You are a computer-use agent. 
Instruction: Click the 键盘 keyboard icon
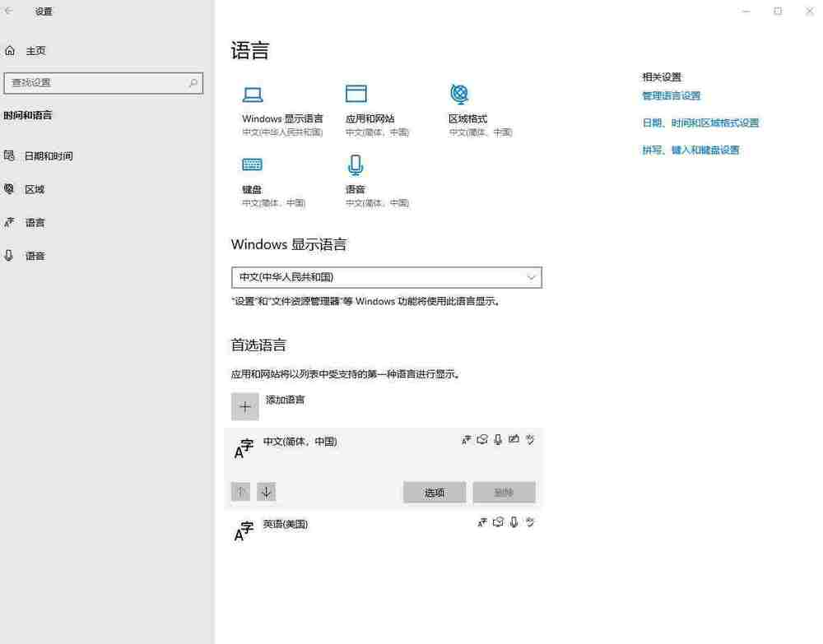(x=252, y=164)
